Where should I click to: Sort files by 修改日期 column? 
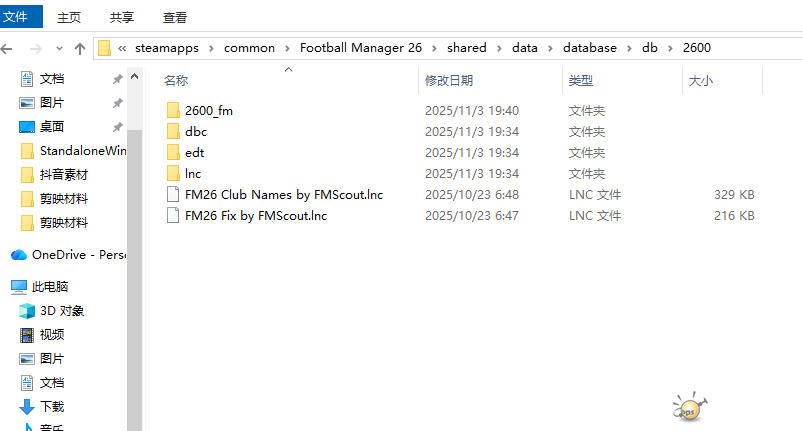point(449,80)
